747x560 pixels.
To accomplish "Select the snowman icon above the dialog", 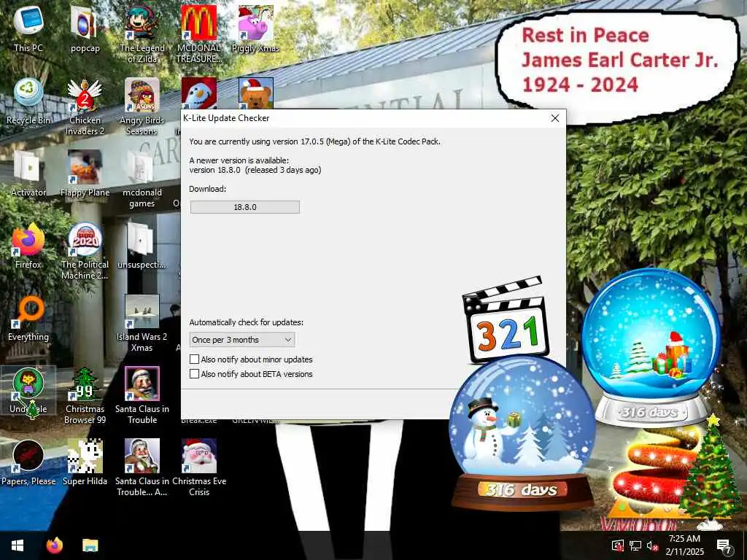I will pos(198,93).
